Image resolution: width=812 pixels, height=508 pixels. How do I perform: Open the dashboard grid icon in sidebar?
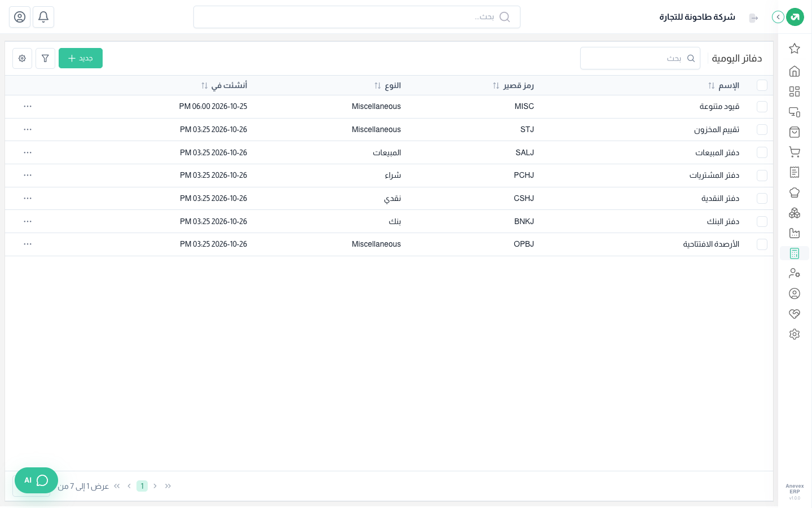tap(795, 91)
